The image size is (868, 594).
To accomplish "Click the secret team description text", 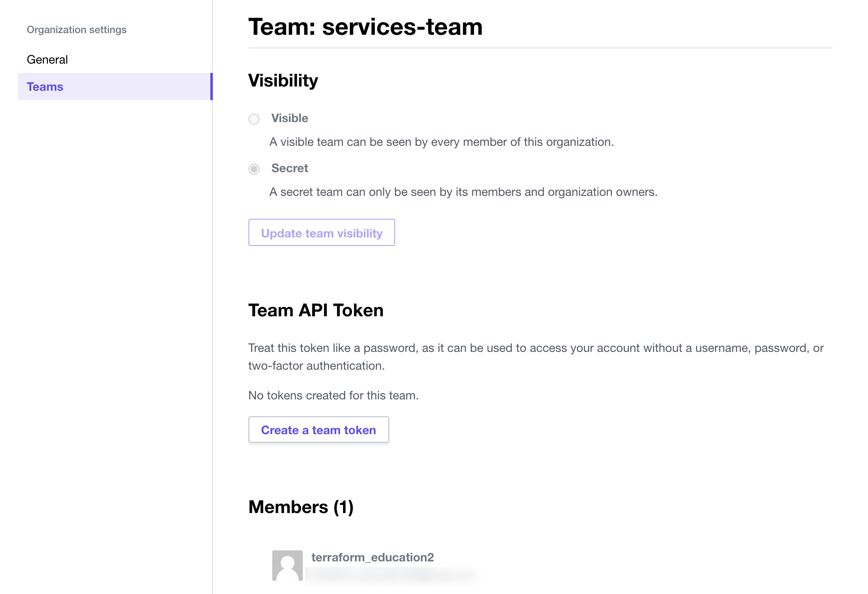I will pyautogui.click(x=463, y=192).
